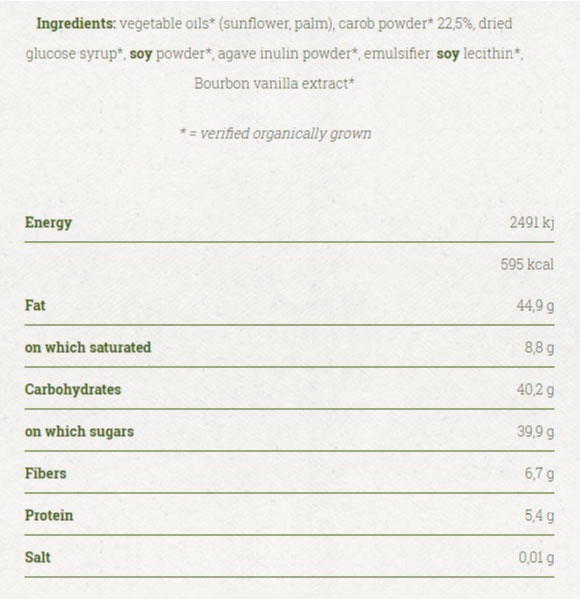Screen dimensions: 580x599
Task: Select the Carbohydrates row label
Action: click(73, 390)
